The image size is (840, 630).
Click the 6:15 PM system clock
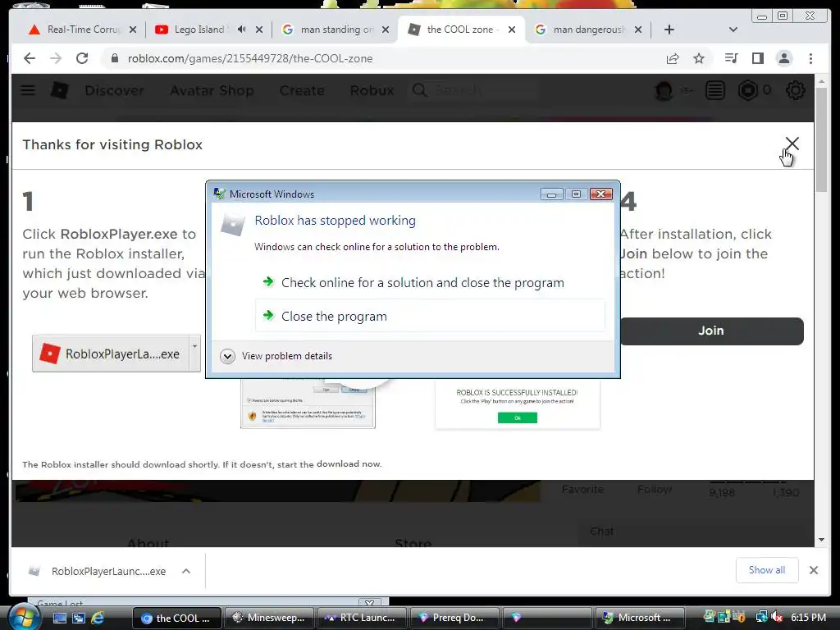pyautogui.click(x=808, y=618)
